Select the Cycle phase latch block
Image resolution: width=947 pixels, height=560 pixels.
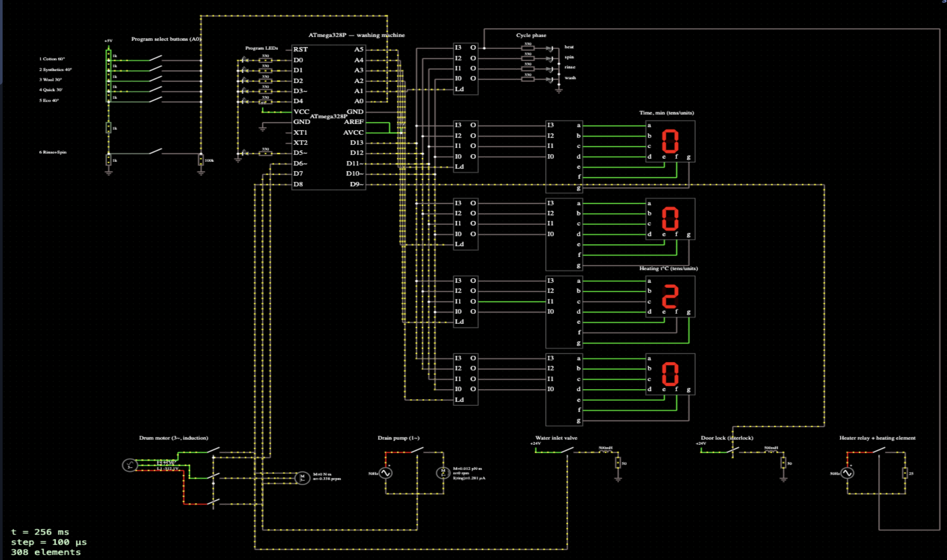(466, 69)
